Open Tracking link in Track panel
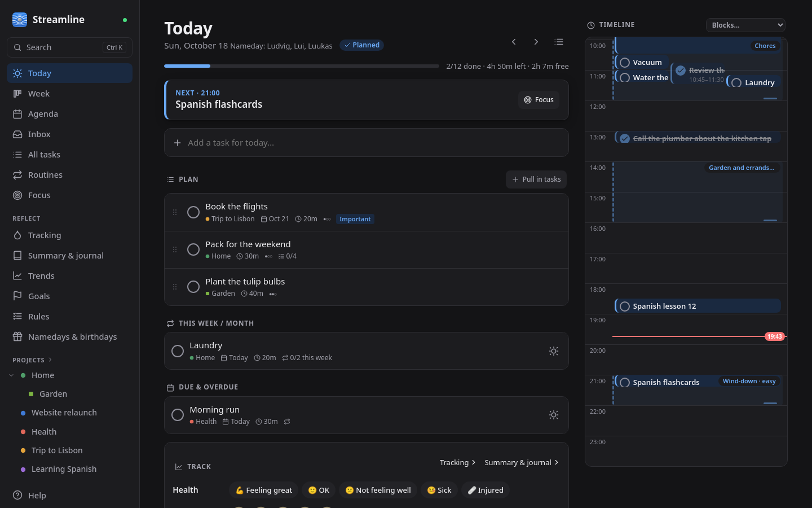The image size is (812, 508). 458,462
